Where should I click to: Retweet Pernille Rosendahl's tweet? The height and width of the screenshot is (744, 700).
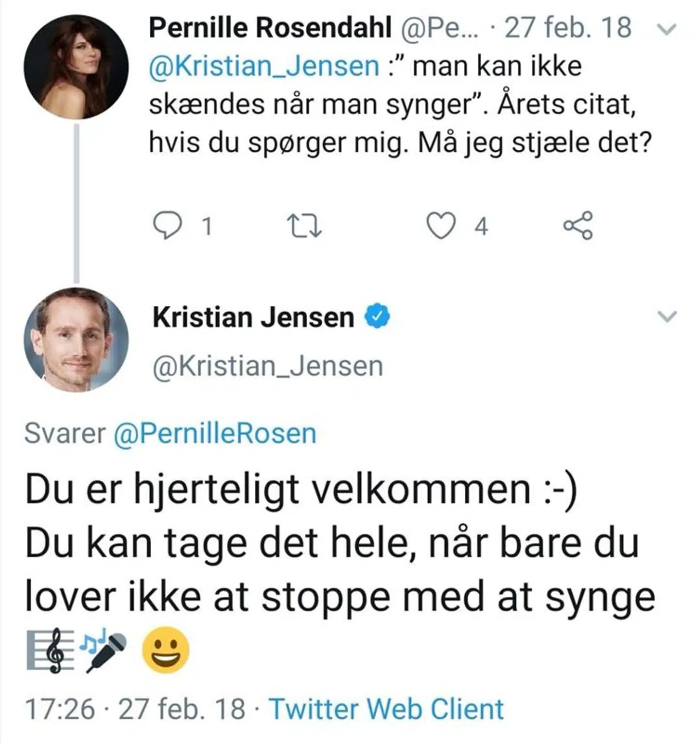pos(304,227)
